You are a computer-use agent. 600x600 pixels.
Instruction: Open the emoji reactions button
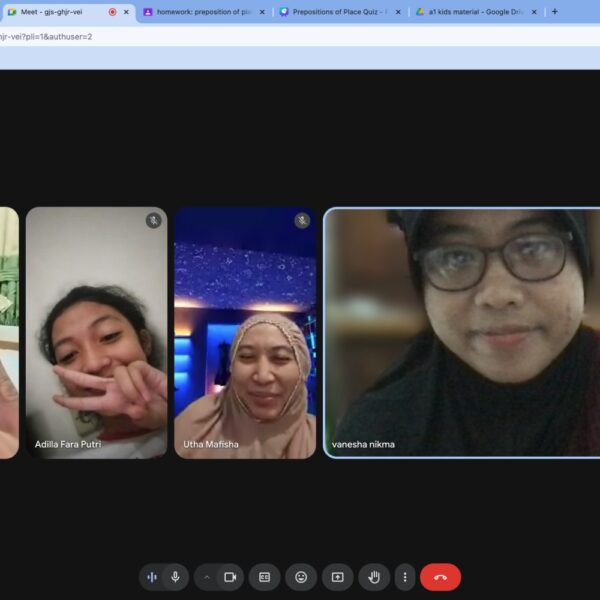(301, 577)
